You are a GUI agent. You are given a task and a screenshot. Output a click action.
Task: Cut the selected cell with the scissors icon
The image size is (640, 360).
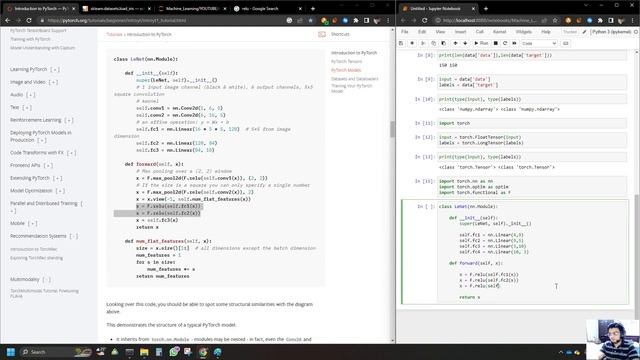pyautogui.click(x=423, y=43)
